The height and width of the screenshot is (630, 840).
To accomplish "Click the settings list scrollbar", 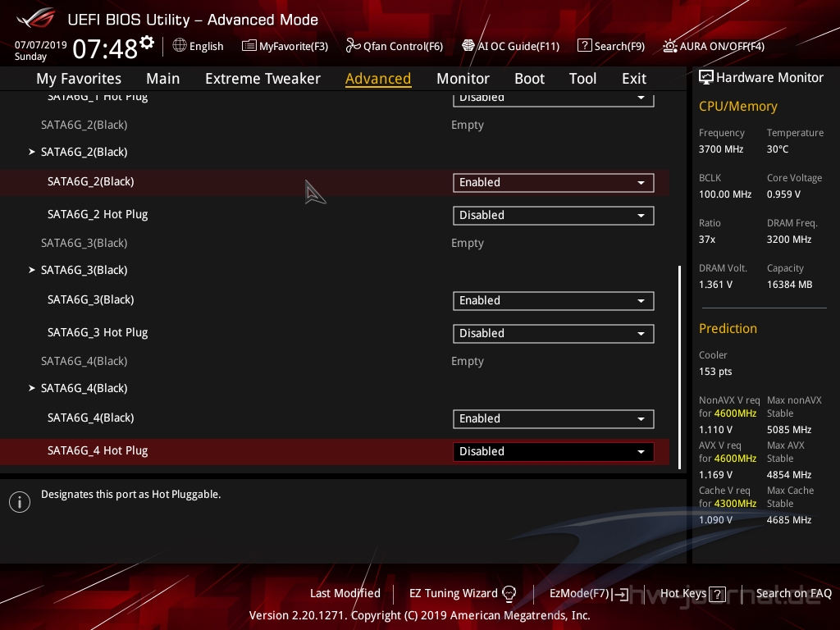I will click(680, 367).
